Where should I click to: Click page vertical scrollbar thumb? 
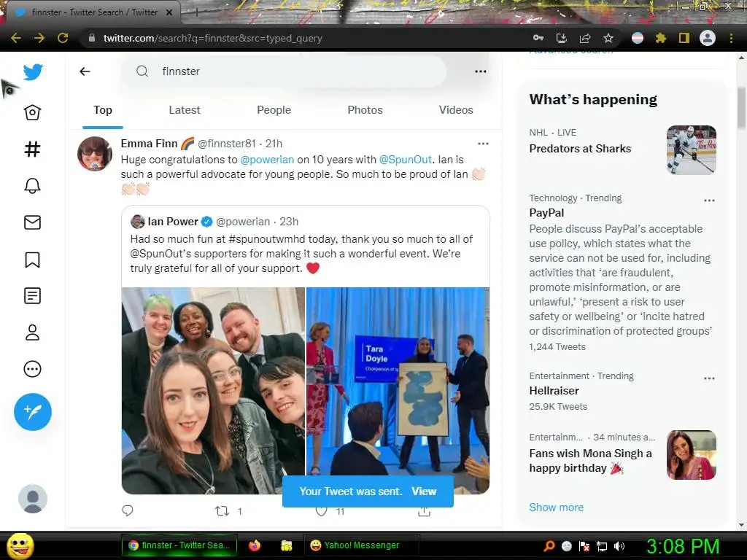pos(741,108)
